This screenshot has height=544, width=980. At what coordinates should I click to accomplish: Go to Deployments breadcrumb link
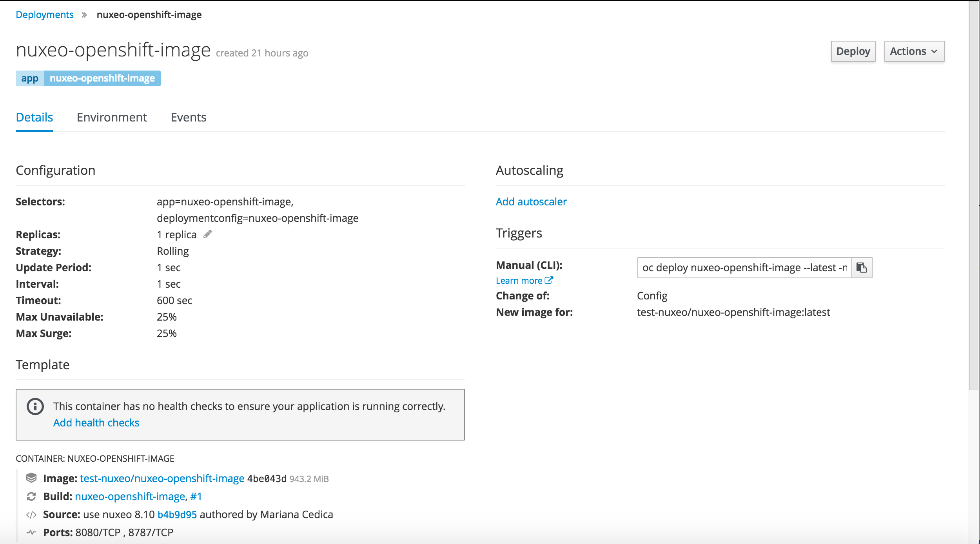pyautogui.click(x=45, y=15)
